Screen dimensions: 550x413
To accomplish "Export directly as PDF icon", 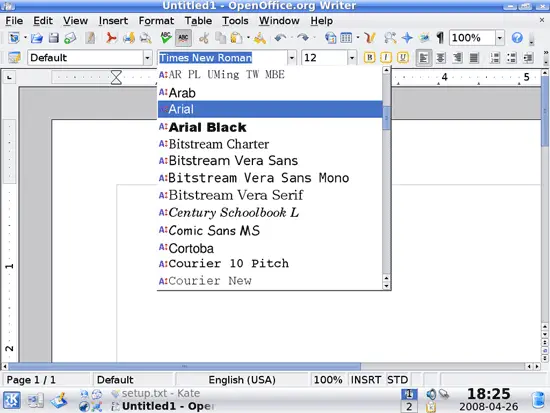I will (111, 38).
